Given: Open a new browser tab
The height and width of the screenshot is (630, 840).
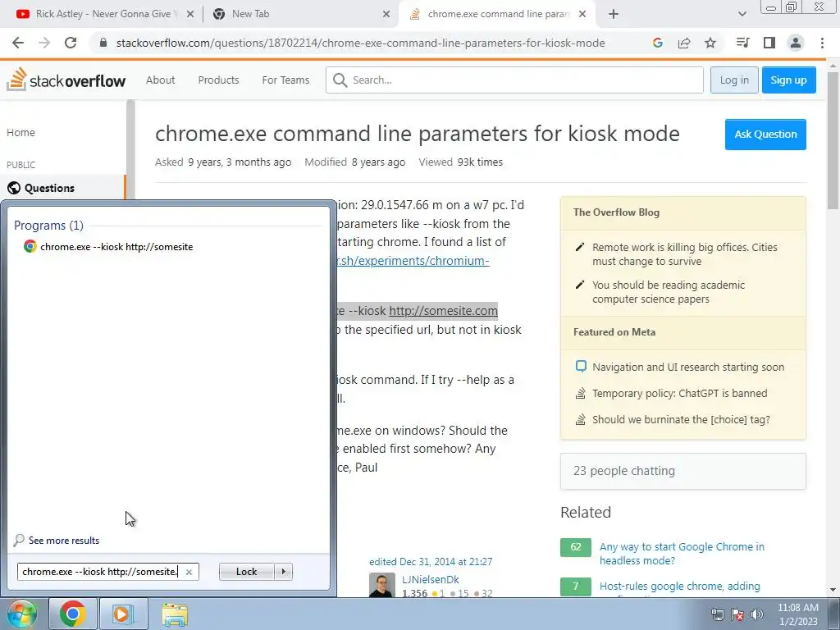Looking at the screenshot, I should [614, 14].
